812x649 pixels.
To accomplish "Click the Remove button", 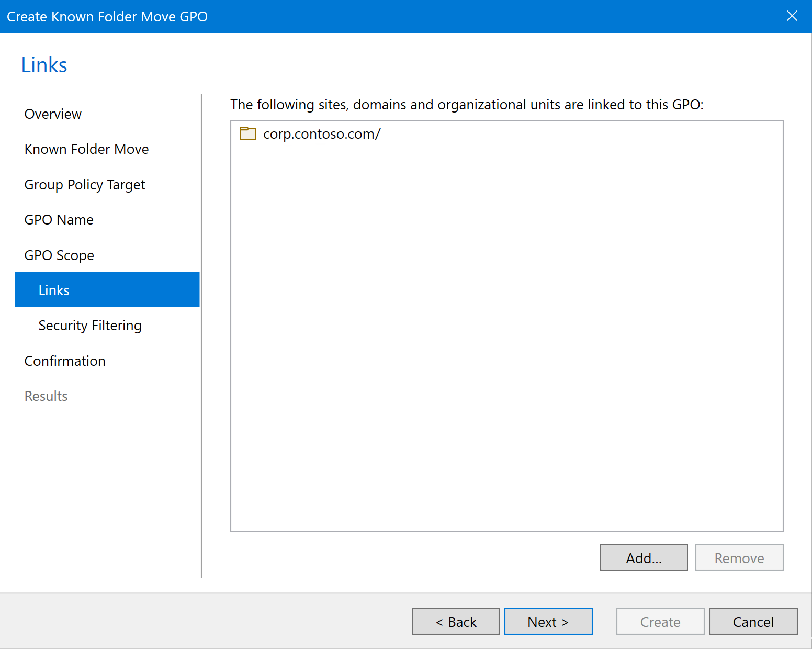I will 739,558.
